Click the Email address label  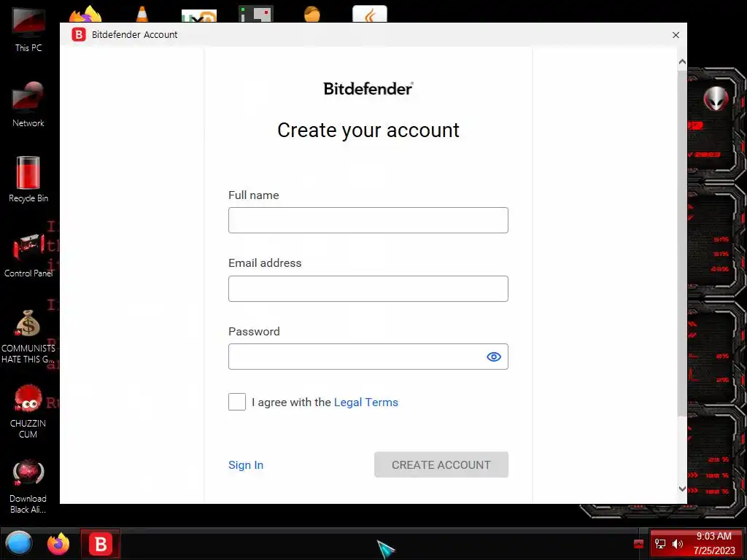tap(265, 262)
